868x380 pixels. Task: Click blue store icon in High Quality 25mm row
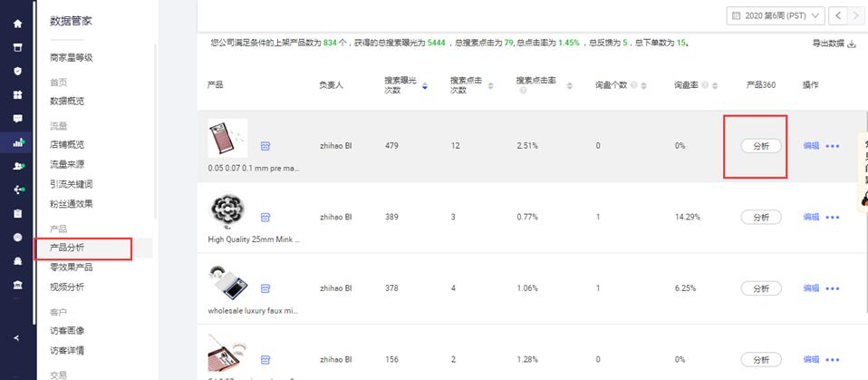265,217
